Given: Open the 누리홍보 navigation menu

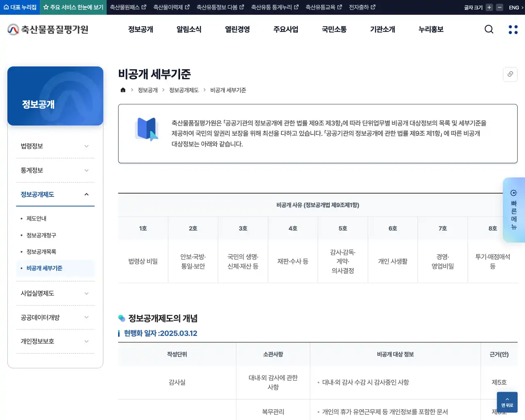Looking at the screenshot, I should click(431, 29).
